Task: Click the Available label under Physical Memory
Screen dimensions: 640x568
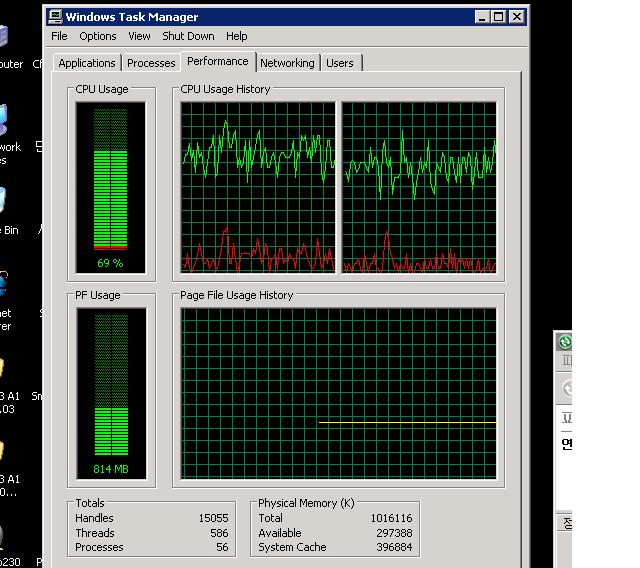Action: (280, 533)
